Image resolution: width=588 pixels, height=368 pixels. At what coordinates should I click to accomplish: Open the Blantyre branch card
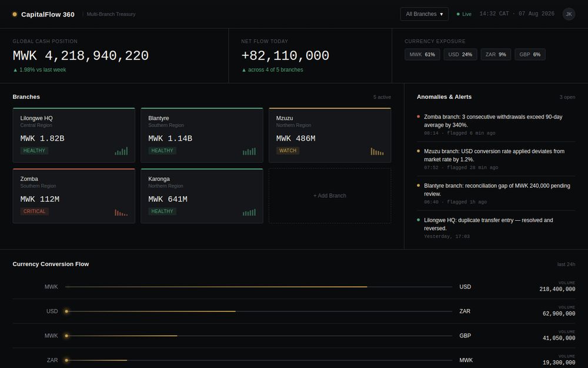click(202, 135)
